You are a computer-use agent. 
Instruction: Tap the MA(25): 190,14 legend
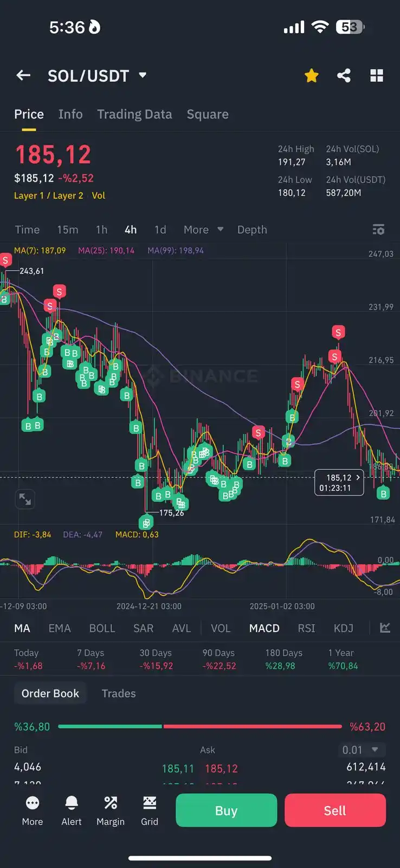(x=106, y=251)
